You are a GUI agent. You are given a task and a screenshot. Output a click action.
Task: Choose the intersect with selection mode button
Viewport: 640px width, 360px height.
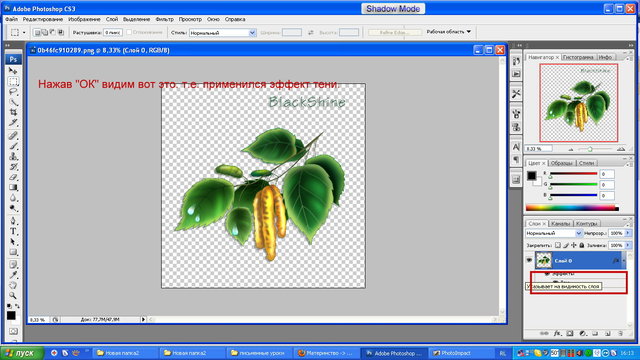point(61,32)
